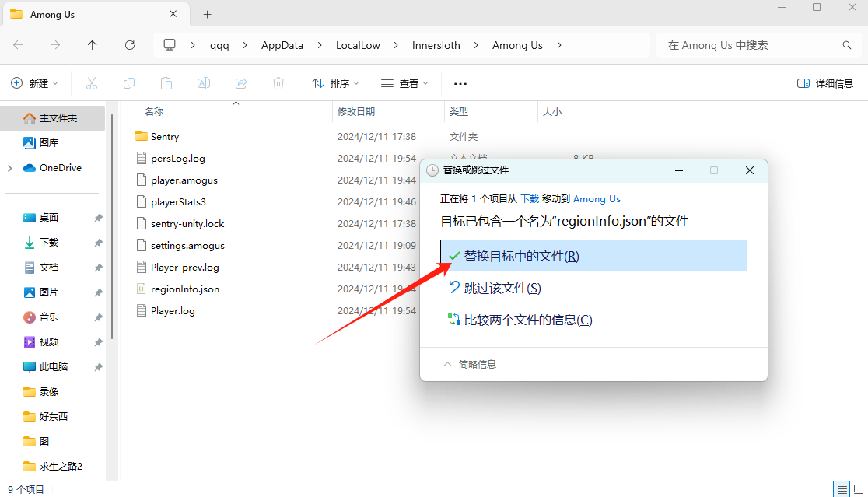The height and width of the screenshot is (497, 868).
Task: Click the Copy icon in toolbar
Action: (129, 83)
